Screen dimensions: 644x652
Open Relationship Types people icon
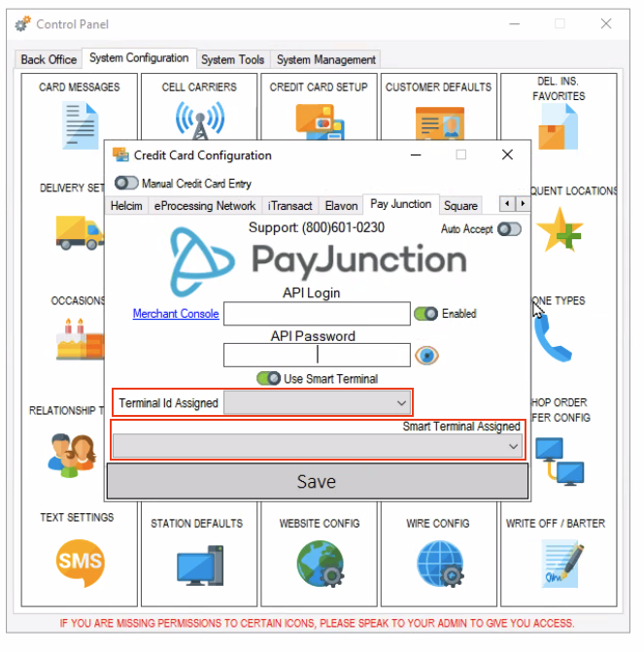[74, 455]
